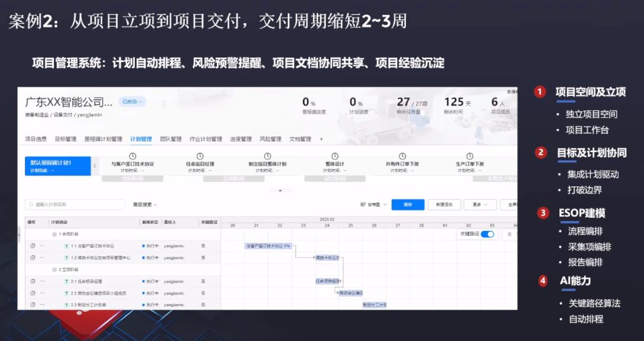Collapse the milestone bar with up arrow
The width and height of the screenshot is (644, 341).
(x=281, y=191)
